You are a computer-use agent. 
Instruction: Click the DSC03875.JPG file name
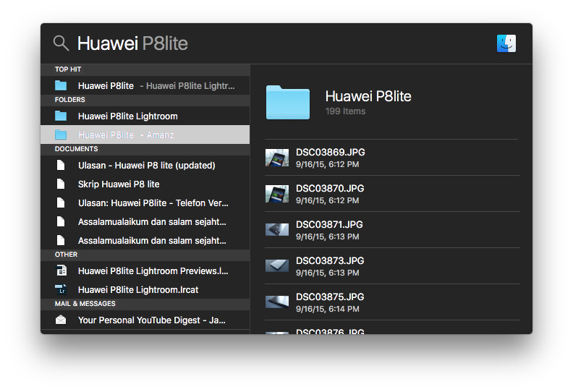tap(330, 297)
